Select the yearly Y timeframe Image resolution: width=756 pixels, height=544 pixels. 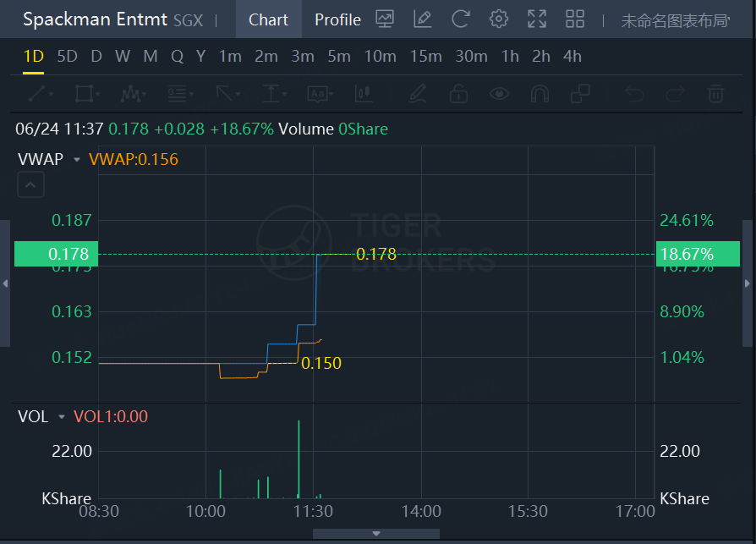click(200, 57)
